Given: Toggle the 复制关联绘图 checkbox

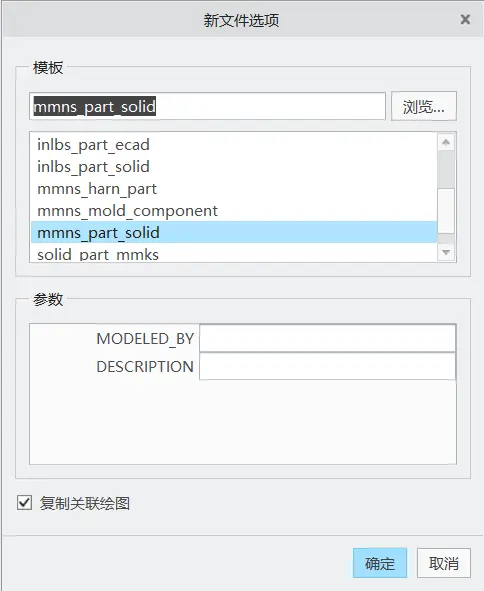Looking at the screenshot, I should pyautogui.click(x=25, y=503).
